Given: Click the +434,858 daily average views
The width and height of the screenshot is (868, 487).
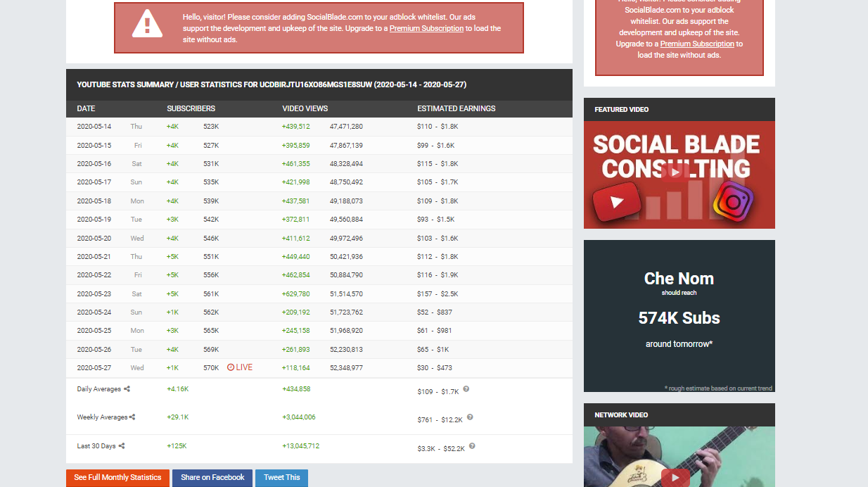Looking at the screenshot, I should (x=296, y=389).
